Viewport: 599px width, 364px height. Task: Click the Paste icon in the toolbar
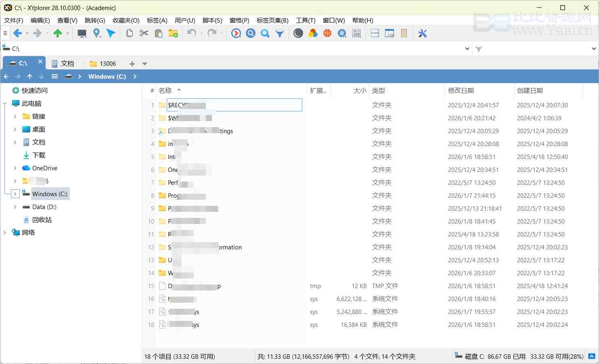click(x=159, y=33)
